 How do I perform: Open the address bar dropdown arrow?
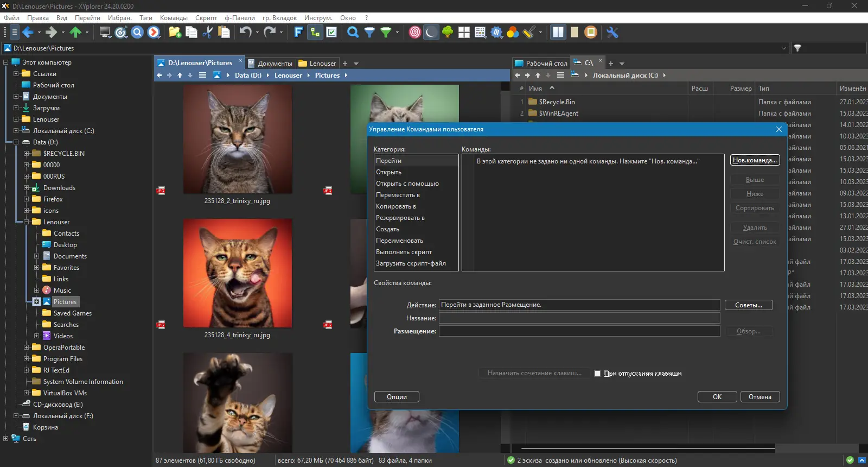[783, 48]
